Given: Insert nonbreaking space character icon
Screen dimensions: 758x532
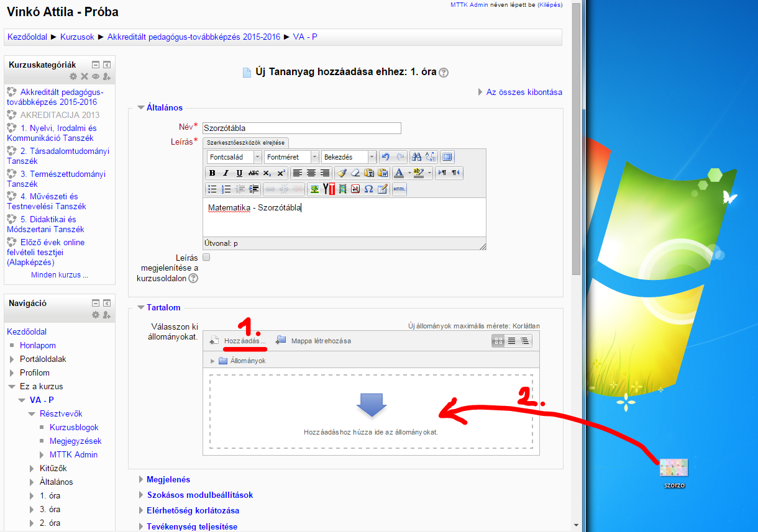Looking at the screenshot, I should [x=355, y=189].
